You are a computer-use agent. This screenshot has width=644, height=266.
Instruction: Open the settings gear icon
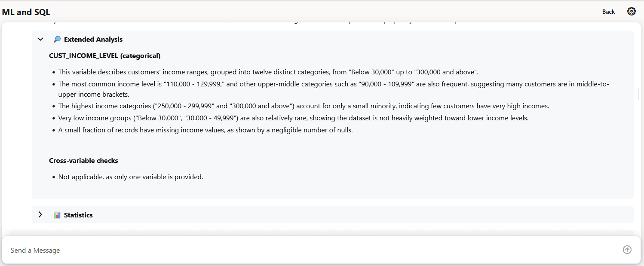(x=631, y=12)
